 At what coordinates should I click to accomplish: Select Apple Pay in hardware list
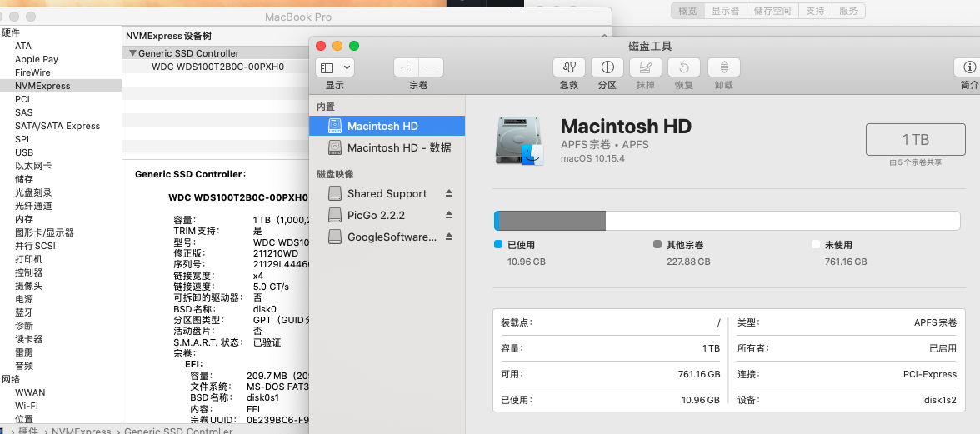click(x=37, y=59)
